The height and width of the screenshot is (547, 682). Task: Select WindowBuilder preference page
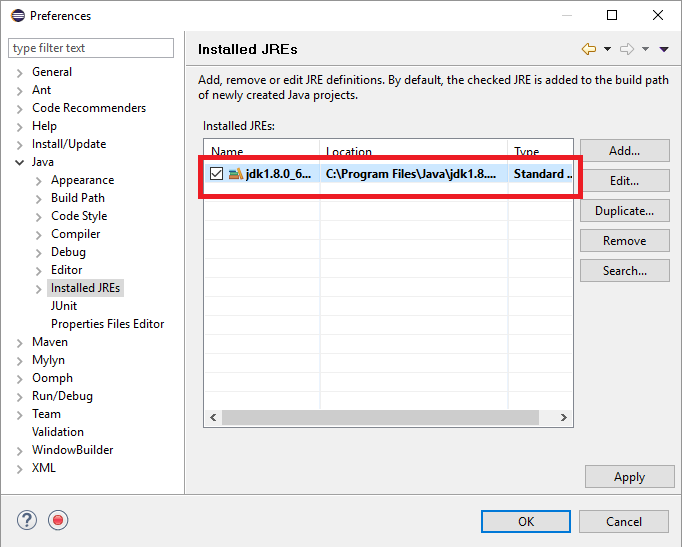point(72,450)
